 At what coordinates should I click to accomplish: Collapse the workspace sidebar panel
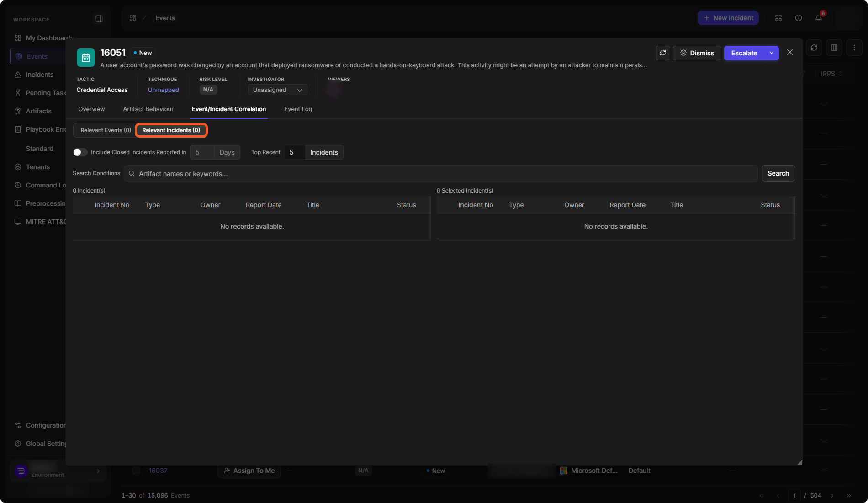(x=99, y=19)
